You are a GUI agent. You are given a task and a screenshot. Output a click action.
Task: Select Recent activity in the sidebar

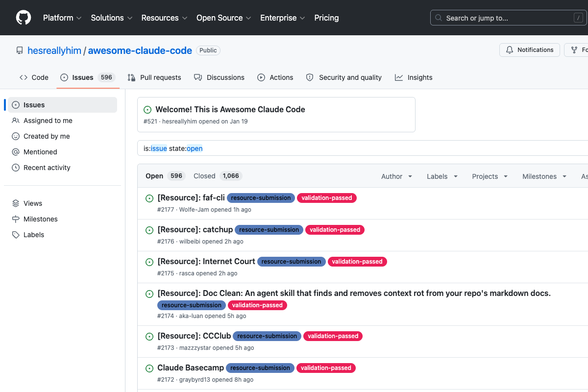click(62, 168)
